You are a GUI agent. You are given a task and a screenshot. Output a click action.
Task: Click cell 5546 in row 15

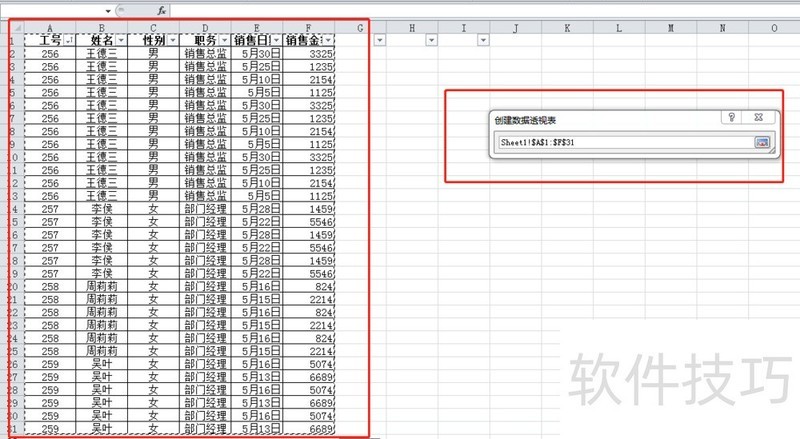(308, 222)
